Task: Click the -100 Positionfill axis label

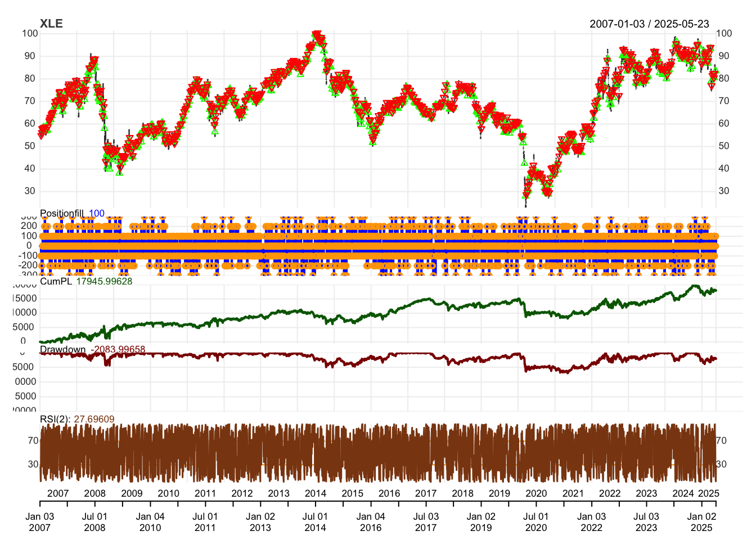Action: (x=27, y=255)
